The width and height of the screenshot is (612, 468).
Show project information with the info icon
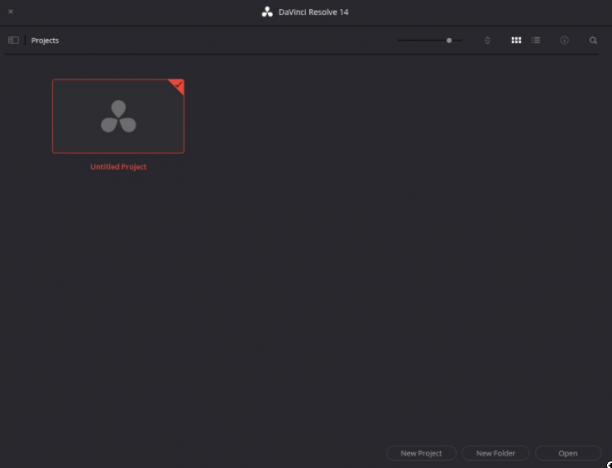pos(564,40)
